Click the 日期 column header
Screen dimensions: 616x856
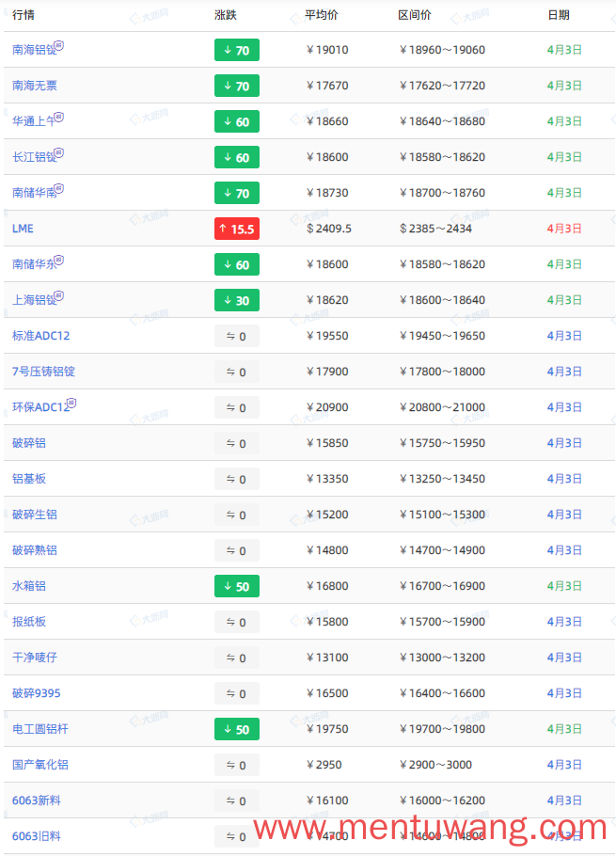(559, 15)
